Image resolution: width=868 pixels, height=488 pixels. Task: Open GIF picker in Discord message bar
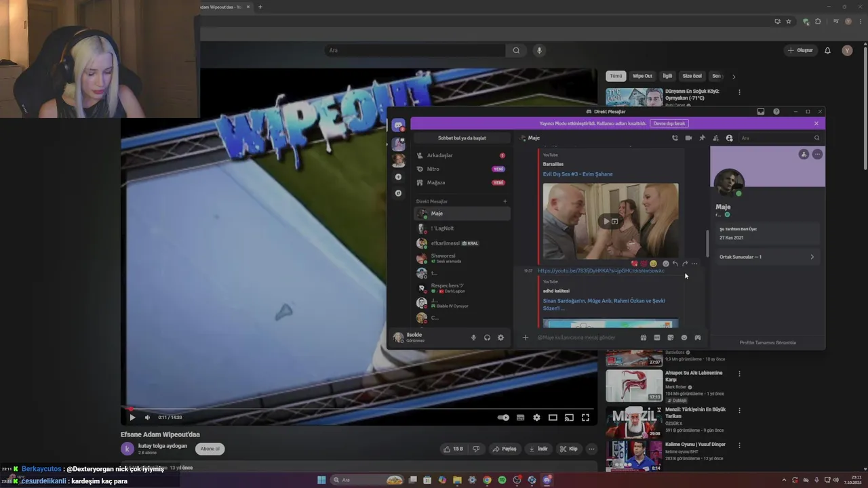click(x=656, y=338)
